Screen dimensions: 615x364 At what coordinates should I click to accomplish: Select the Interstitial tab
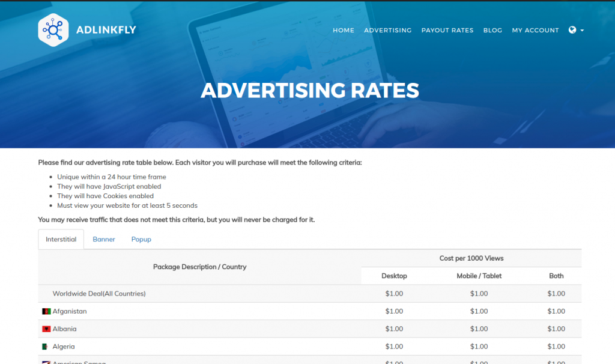click(x=61, y=238)
